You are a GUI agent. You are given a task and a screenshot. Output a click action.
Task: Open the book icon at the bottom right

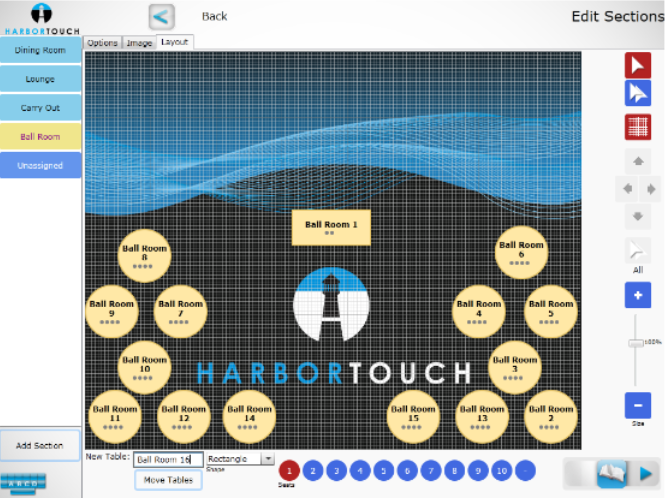tap(610, 473)
